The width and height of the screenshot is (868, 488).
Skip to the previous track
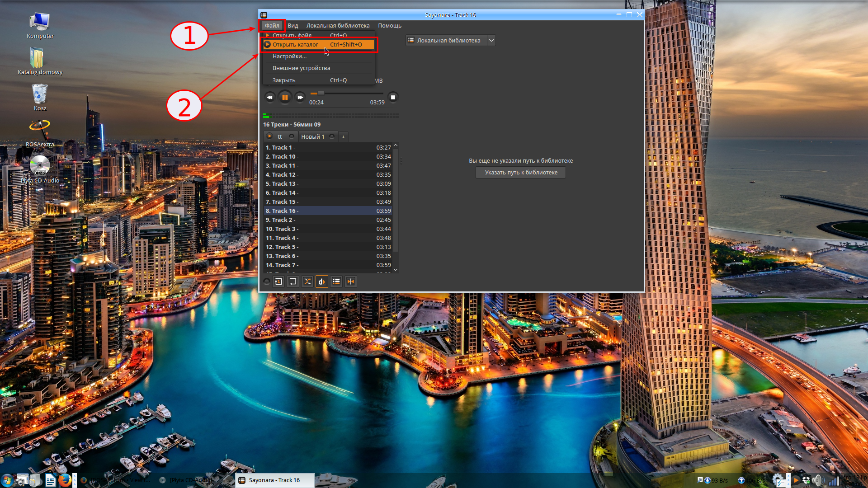pyautogui.click(x=269, y=97)
